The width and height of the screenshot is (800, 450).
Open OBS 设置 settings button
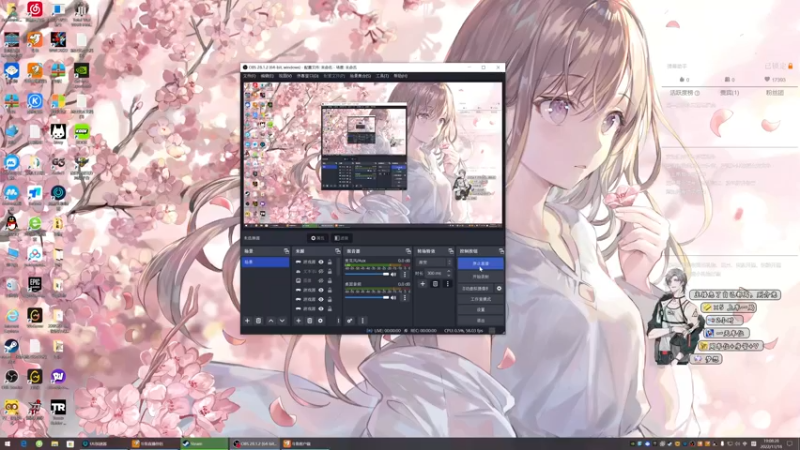tap(481, 310)
